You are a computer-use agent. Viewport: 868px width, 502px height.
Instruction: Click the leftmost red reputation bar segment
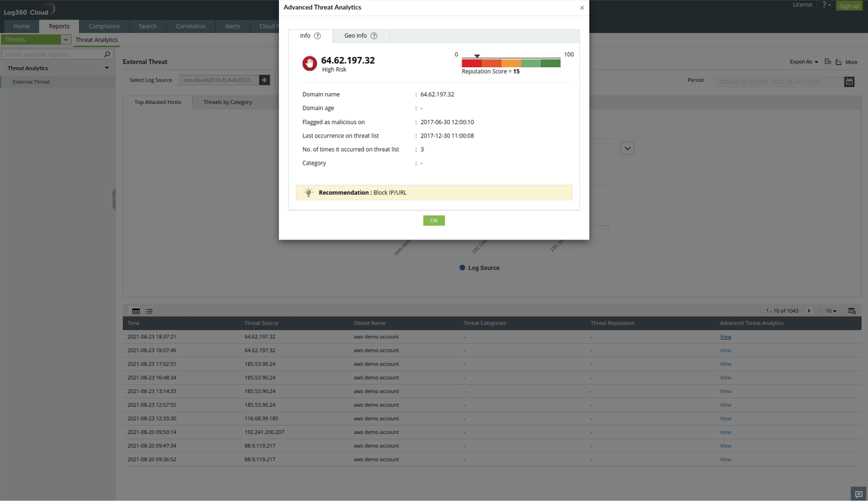click(472, 63)
